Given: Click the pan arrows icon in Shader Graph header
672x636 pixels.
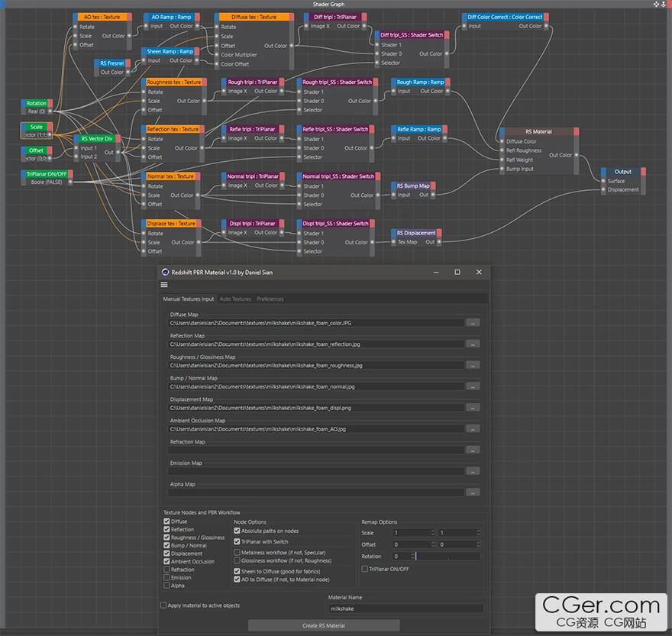Looking at the screenshot, I should click(x=656, y=4).
